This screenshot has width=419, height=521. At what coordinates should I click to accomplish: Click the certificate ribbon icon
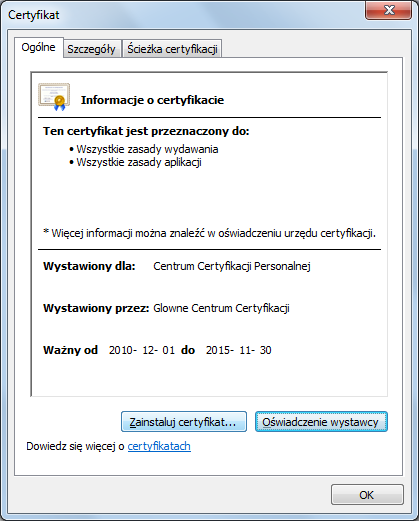(54, 97)
